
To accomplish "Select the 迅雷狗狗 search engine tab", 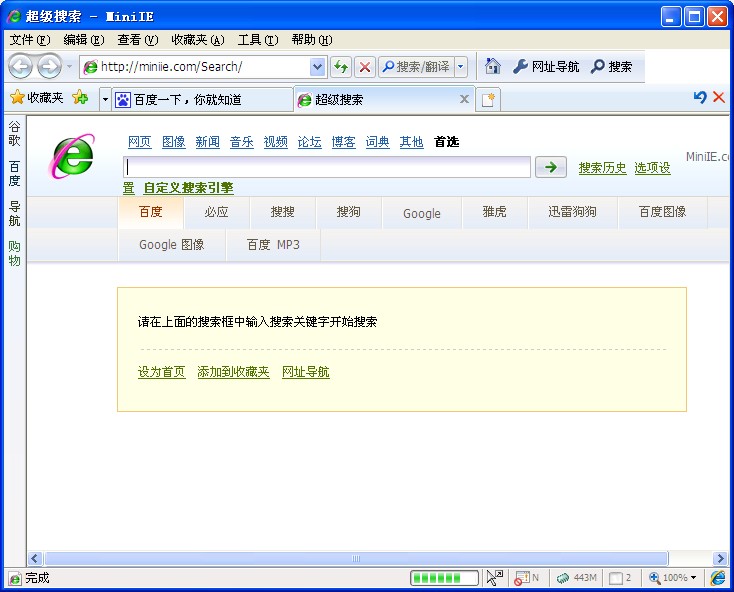I will [x=573, y=212].
